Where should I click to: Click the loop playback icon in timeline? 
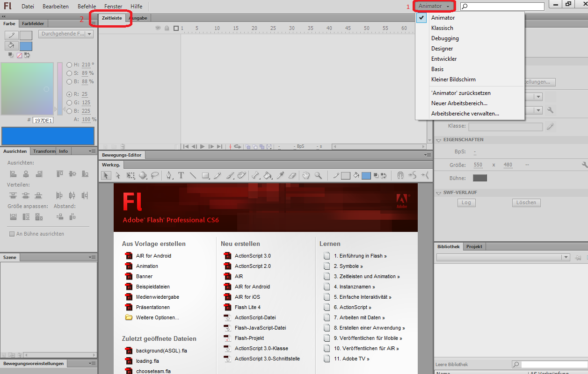pos(237,146)
